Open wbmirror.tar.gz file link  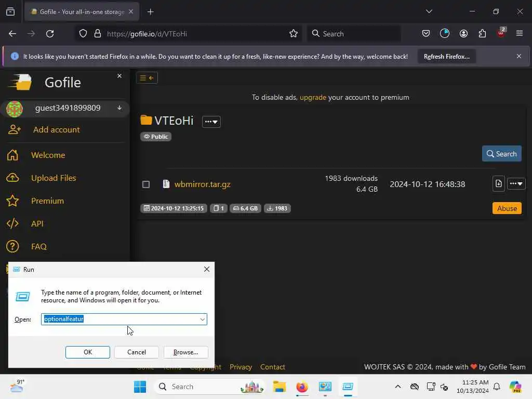pyautogui.click(x=203, y=184)
